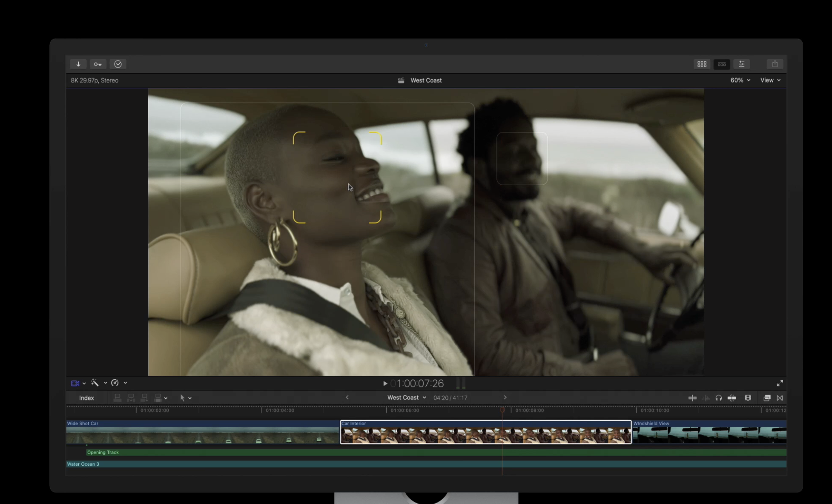The image size is (832, 504).
Task: Open the Keyword Editor key icon
Action: [x=98, y=64]
